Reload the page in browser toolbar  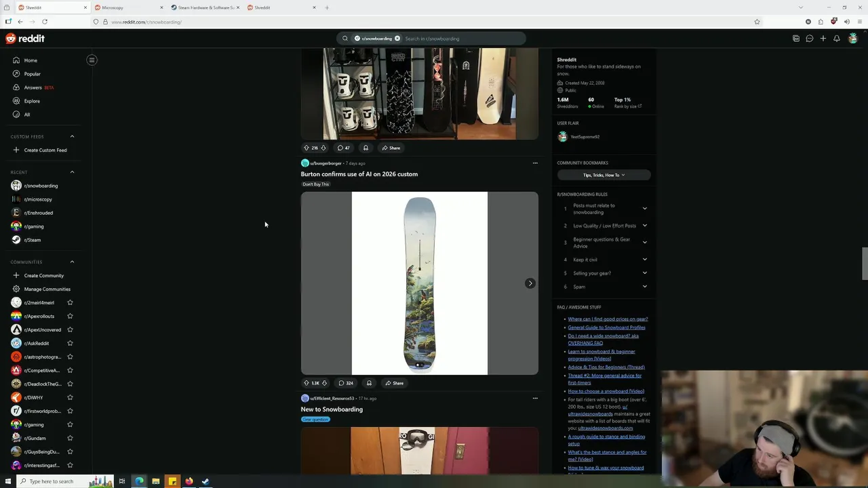(x=45, y=22)
